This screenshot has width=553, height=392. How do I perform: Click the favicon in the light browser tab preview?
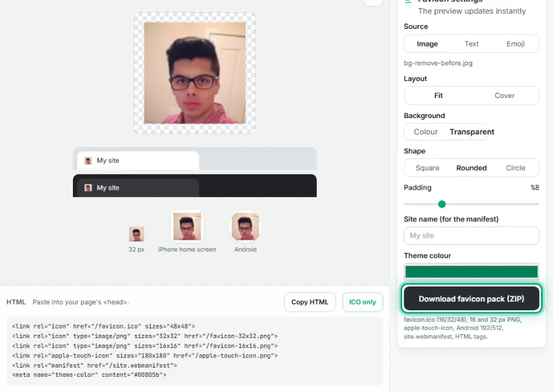coord(88,161)
